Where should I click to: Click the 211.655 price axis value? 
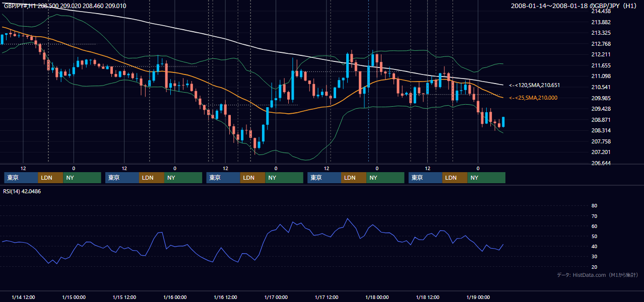coord(601,65)
